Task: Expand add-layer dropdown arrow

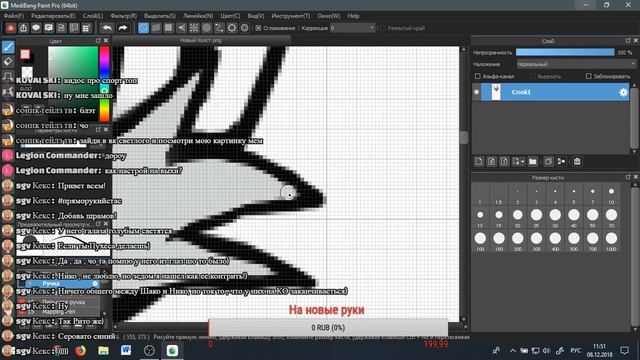Action: (522, 162)
